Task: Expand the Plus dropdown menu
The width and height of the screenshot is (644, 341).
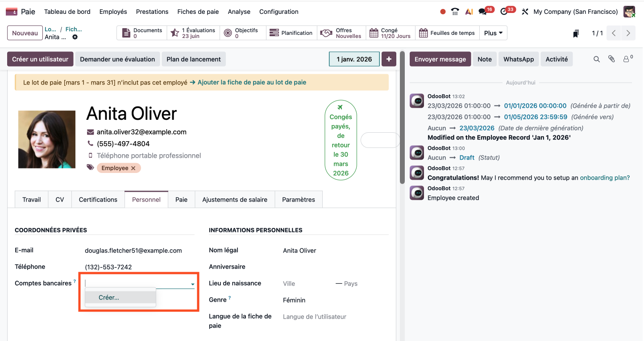Action: coord(493,33)
